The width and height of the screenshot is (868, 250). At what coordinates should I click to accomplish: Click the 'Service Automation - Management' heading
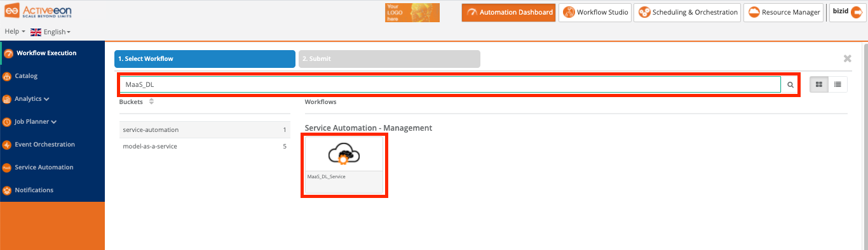click(x=369, y=128)
